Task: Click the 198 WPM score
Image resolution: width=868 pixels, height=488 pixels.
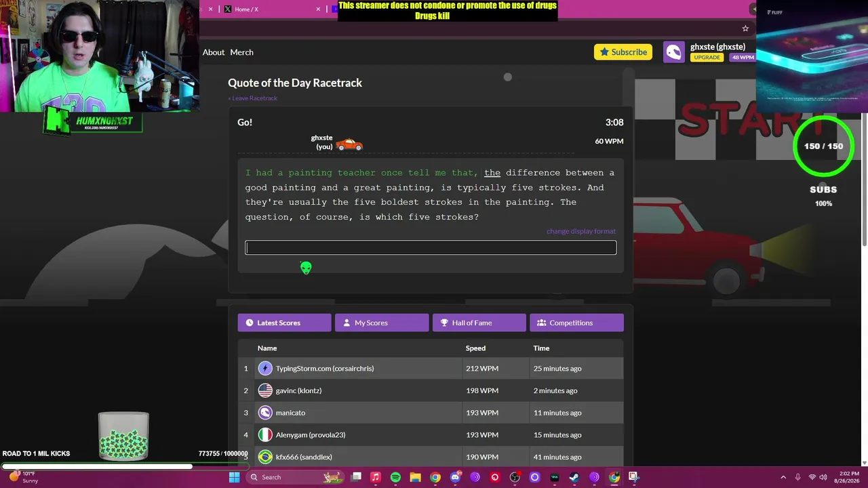Action: coord(482,390)
